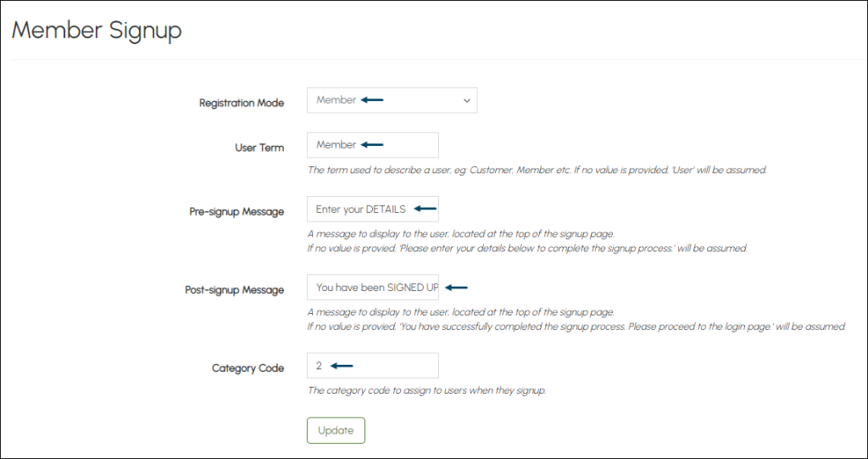Open the Registration Mode dropdown
The width and height of the screenshot is (868, 459).
click(392, 100)
